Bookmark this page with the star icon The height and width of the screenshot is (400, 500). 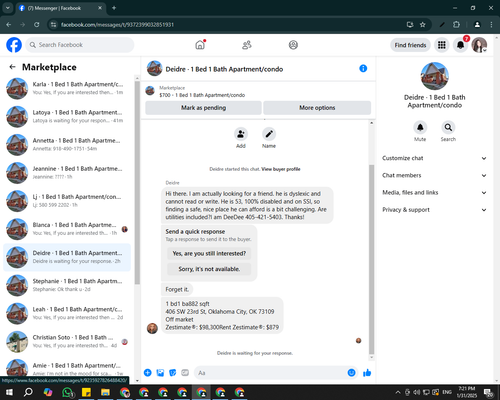tap(423, 25)
